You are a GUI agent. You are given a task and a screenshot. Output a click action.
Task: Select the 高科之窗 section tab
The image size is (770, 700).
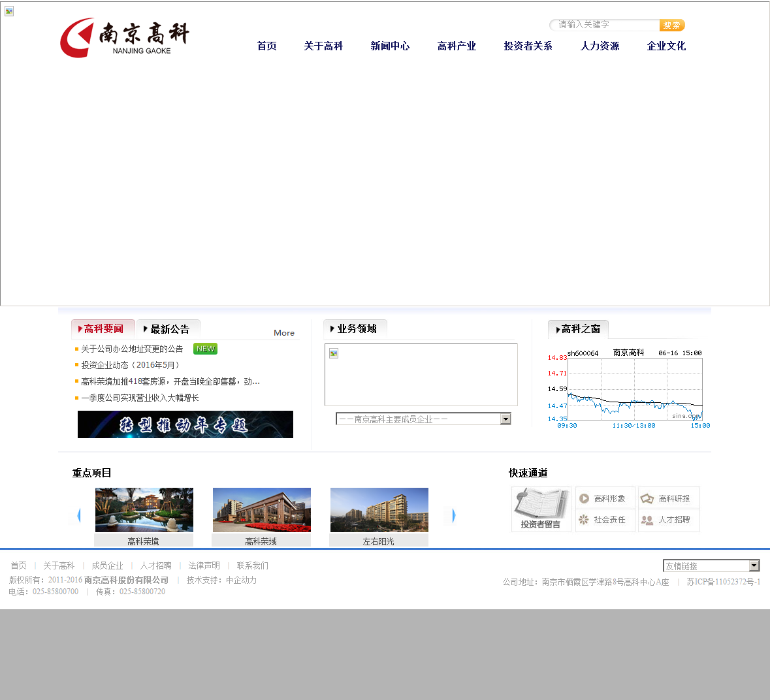click(x=578, y=329)
